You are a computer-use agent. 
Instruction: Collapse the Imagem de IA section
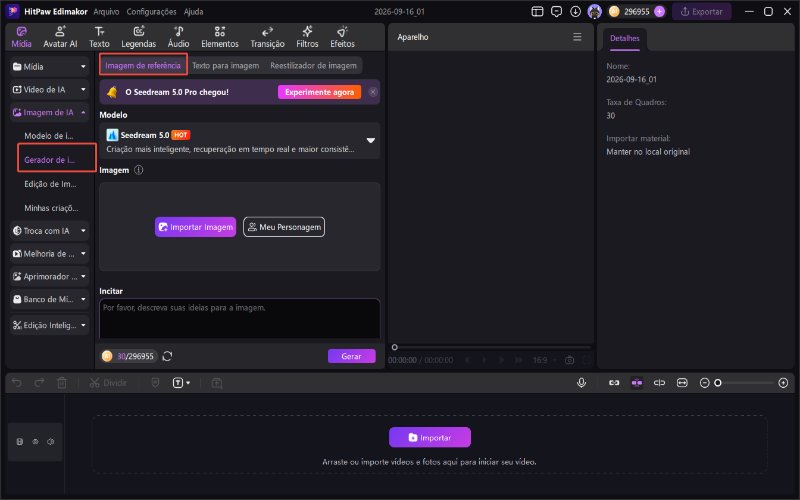click(49, 112)
